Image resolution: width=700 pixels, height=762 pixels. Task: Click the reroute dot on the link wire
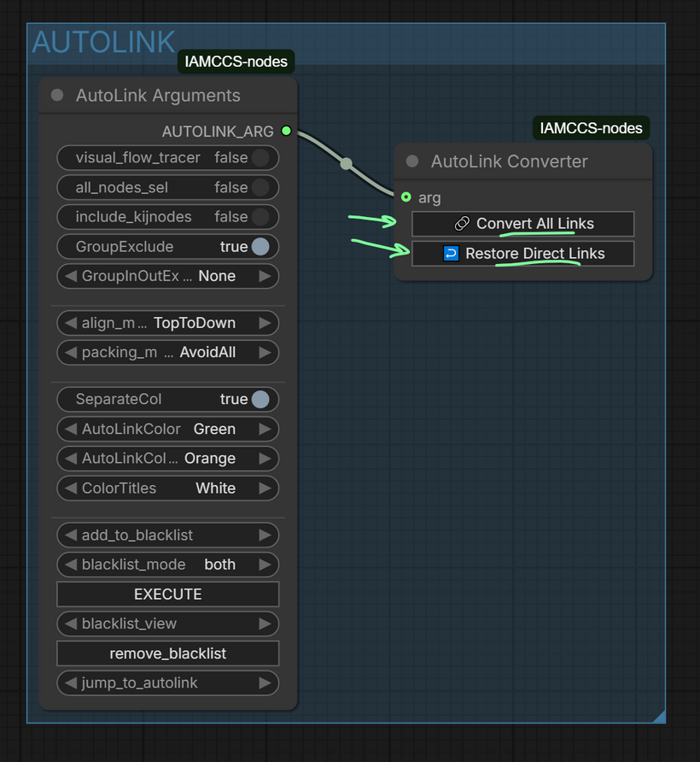346,163
